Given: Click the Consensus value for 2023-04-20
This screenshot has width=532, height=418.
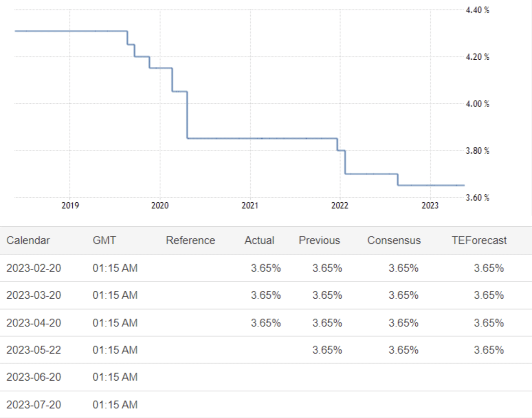Looking at the screenshot, I should [403, 323].
